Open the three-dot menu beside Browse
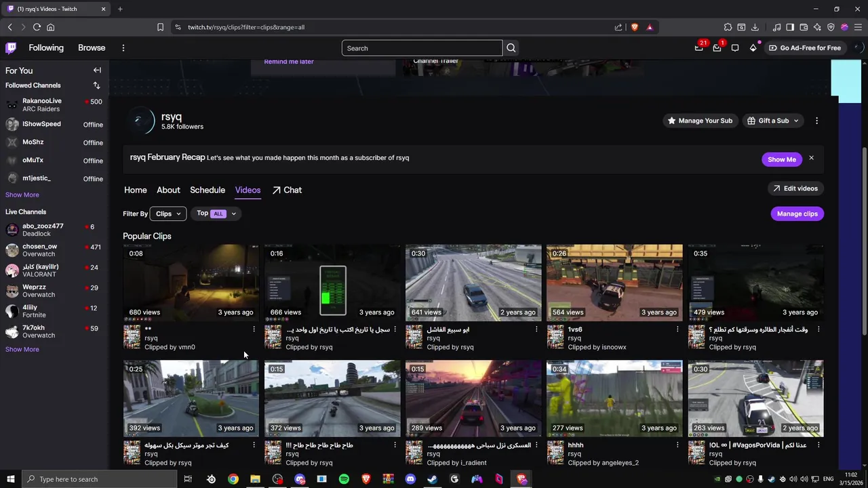 [123, 48]
